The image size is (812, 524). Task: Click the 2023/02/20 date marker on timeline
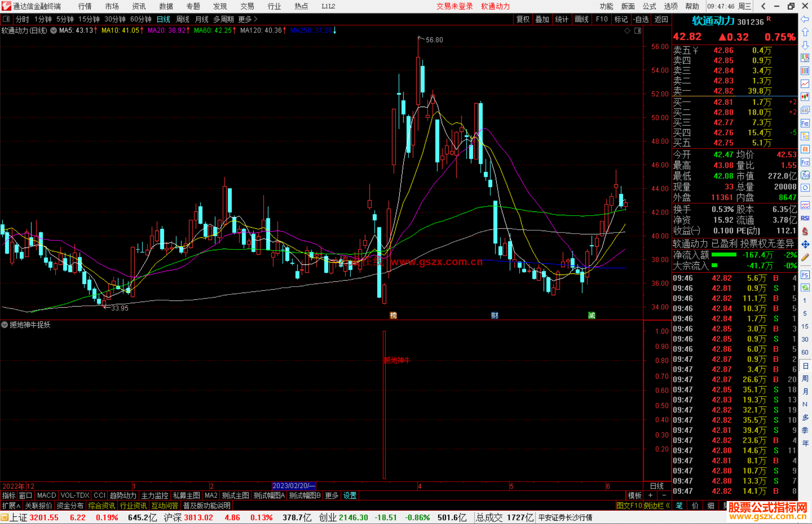[293, 486]
